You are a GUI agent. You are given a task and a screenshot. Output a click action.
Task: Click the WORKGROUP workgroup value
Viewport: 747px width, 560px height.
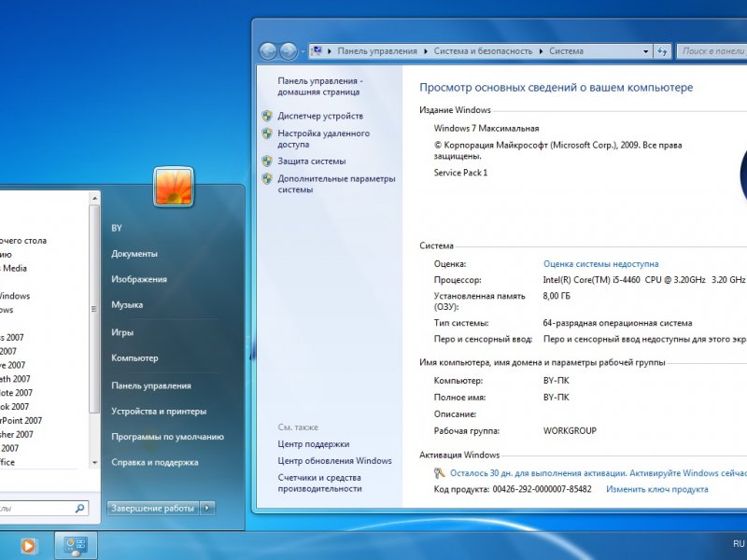[x=570, y=430]
